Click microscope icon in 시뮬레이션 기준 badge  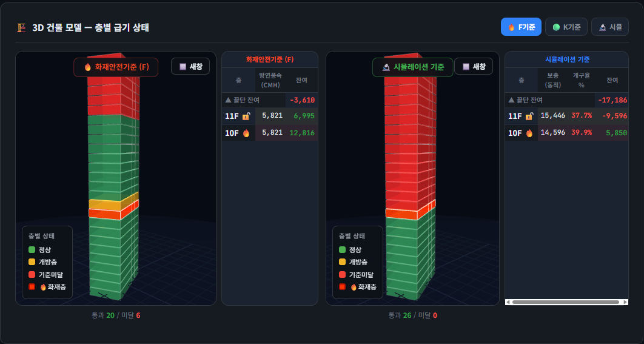(386, 67)
